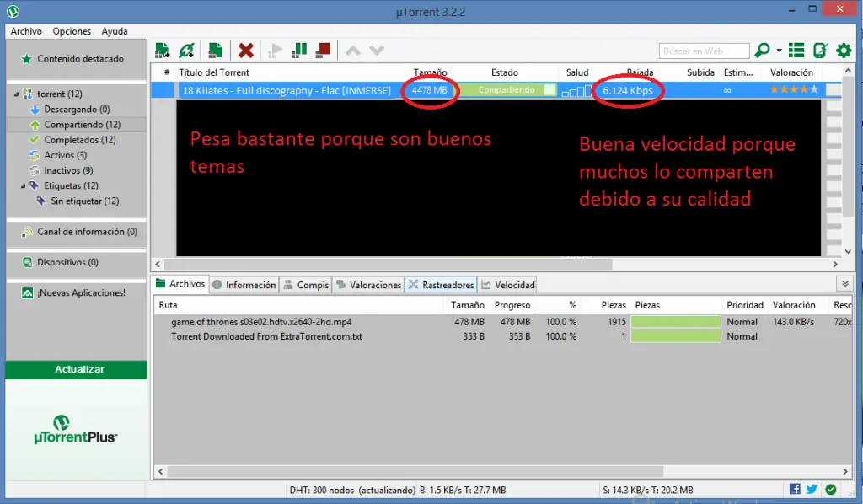
Task: Select 18 Kilates Full discography torrent row
Action: coord(496,90)
